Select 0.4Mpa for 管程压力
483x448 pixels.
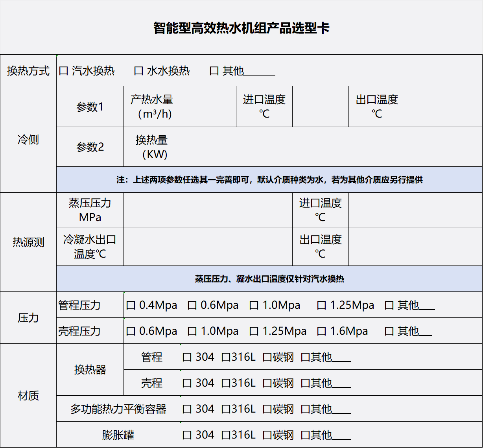[x=130, y=305]
